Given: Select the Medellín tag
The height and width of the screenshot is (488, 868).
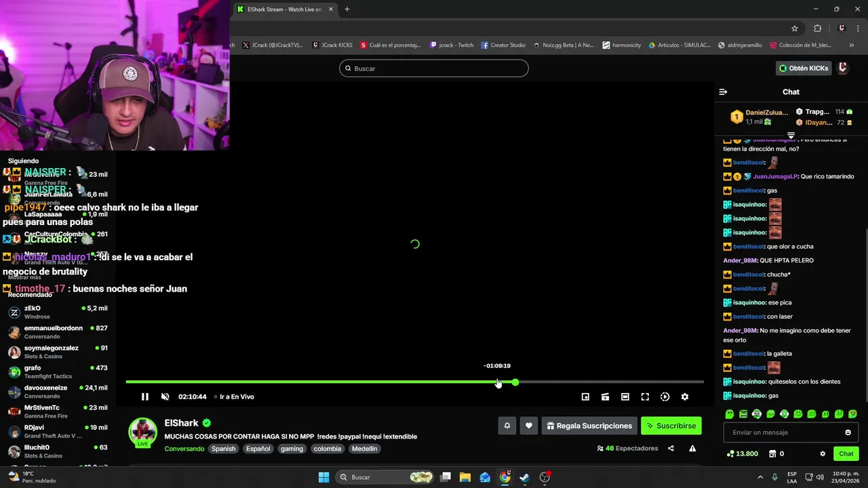Looking at the screenshot, I should [364, 449].
